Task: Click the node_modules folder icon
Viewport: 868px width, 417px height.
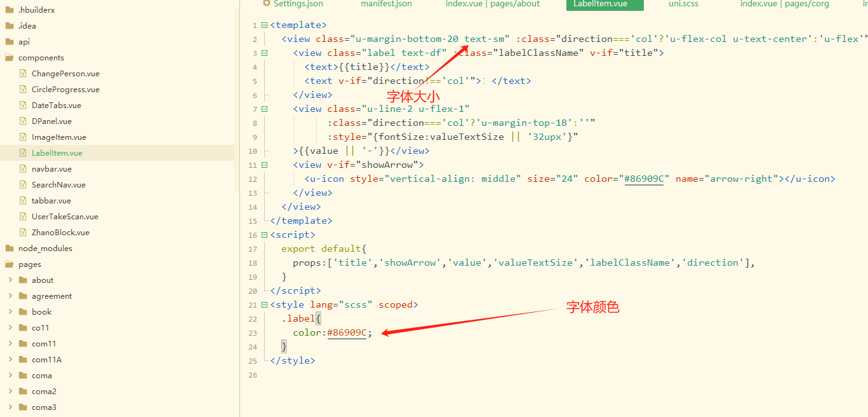Action: click(x=9, y=248)
